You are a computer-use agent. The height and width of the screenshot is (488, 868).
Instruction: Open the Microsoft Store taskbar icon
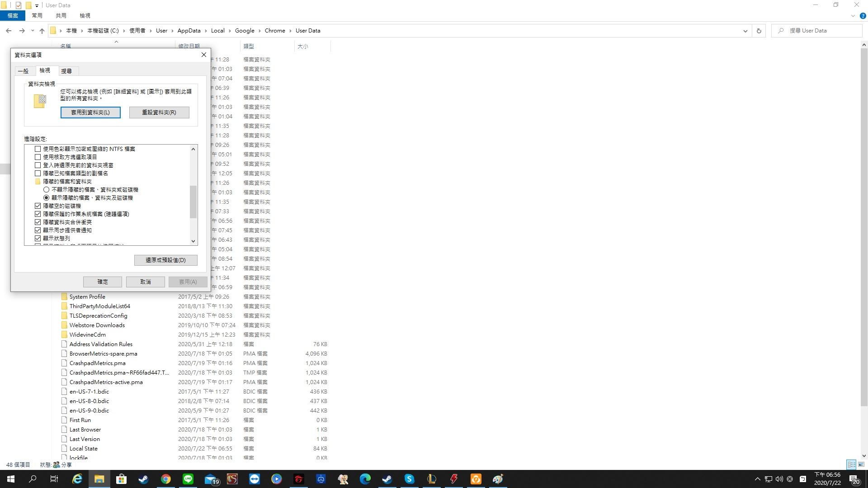click(121, 479)
